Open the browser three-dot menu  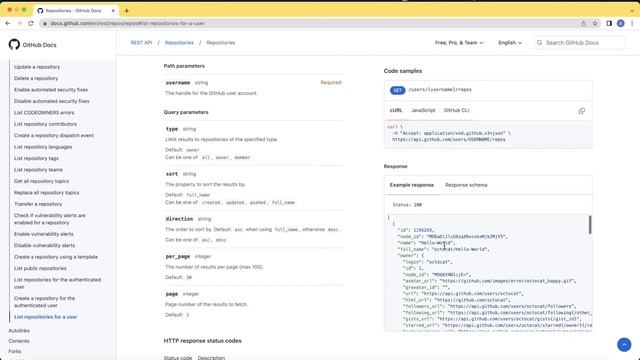point(632,23)
